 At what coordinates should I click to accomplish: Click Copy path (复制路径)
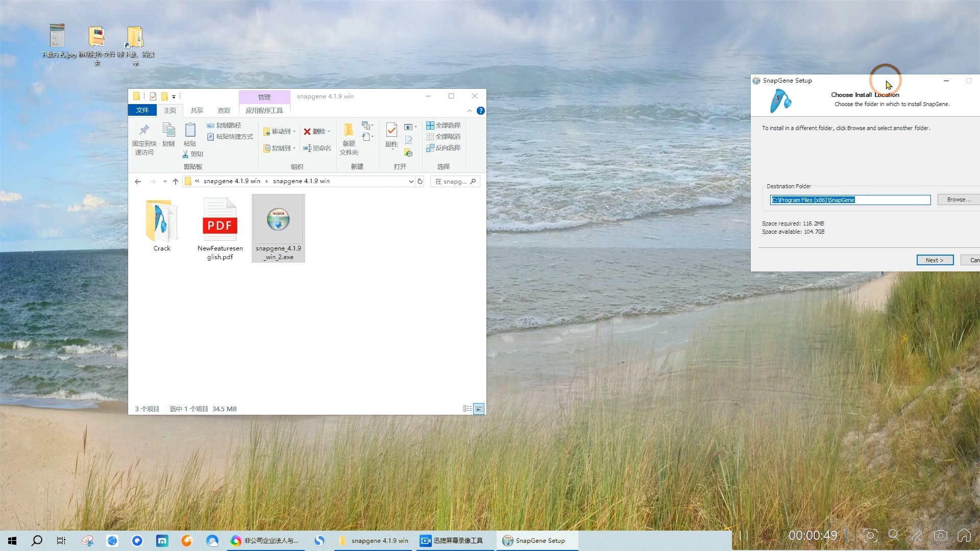[224, 126]
